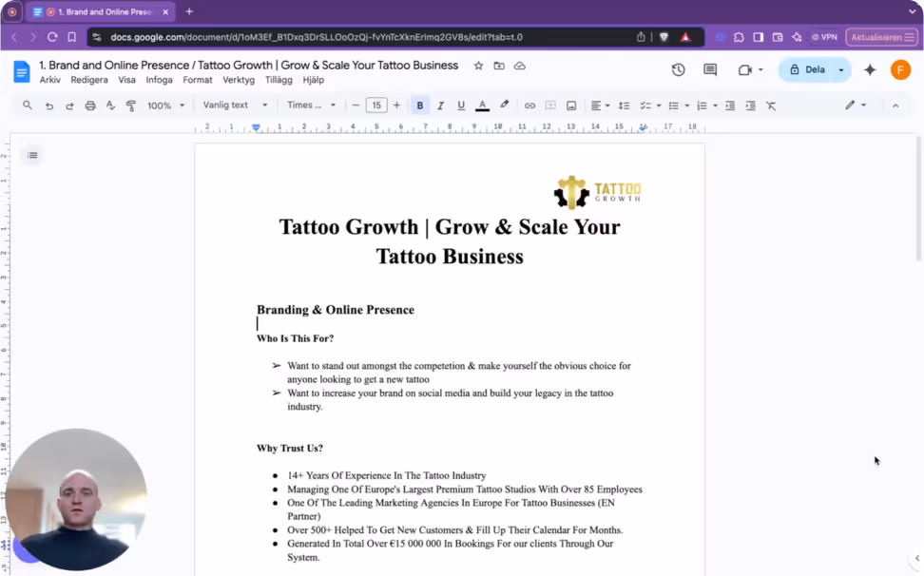Clear the text formatting
Screen dimensions: 924x576
pyautogui.click(x=771, y=106)
